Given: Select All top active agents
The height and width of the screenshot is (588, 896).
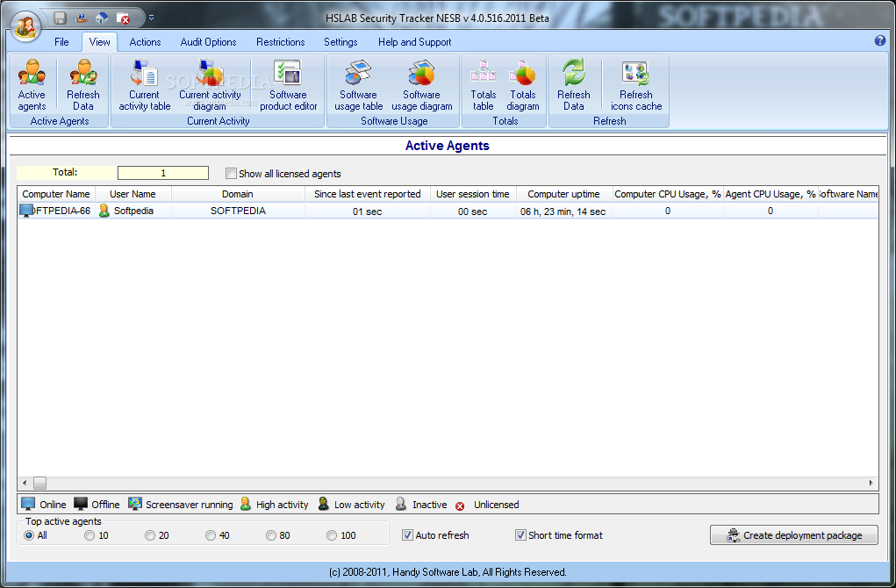Looking at the screenshot, I should pyautogui.click(x=29, y=535).
